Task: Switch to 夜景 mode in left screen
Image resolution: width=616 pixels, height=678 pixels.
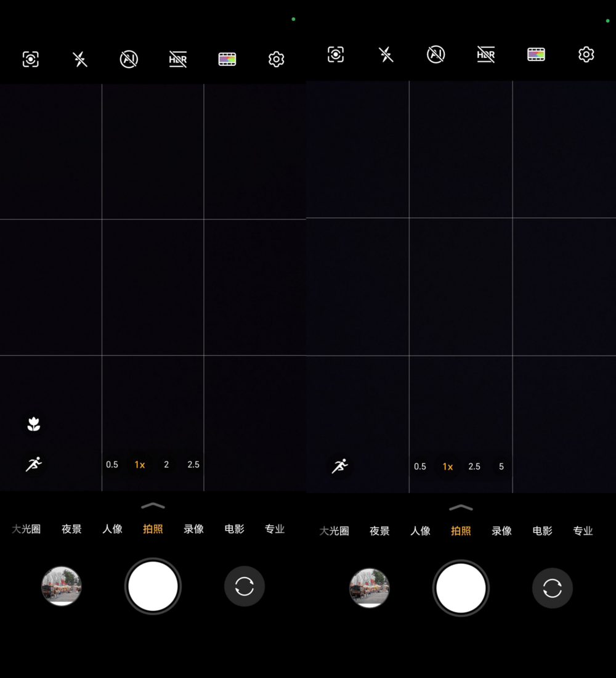Action: pos(71,529)
